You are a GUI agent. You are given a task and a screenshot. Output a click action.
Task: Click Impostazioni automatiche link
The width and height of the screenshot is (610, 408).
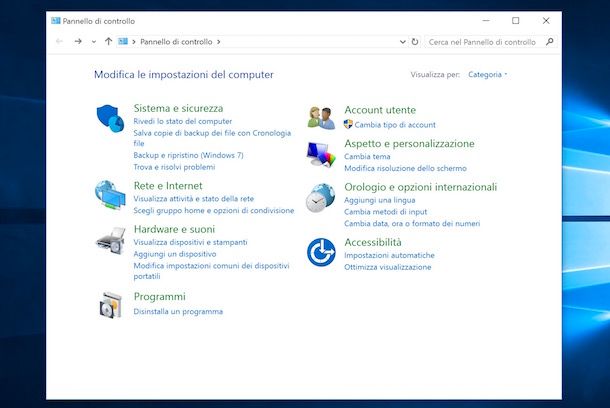389,256
